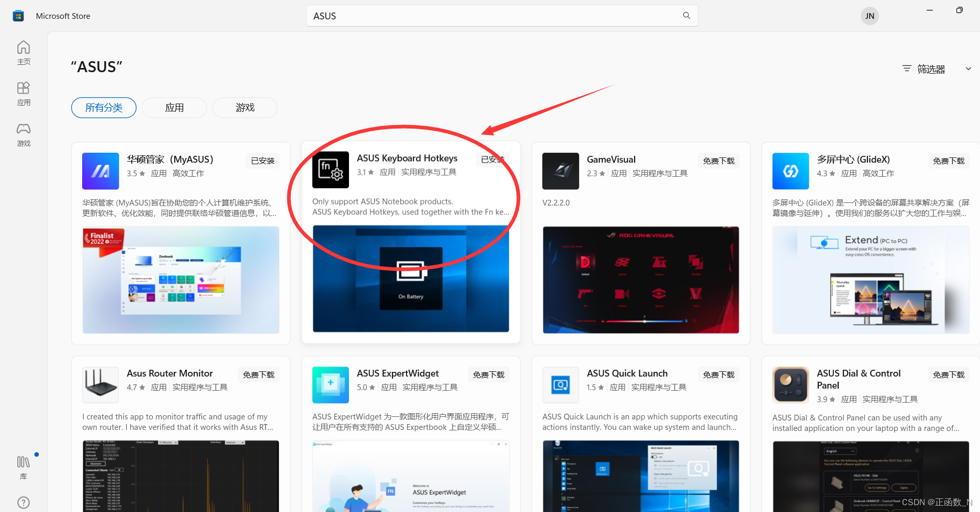Click 免费下载 for GlideX
The width and height of the screenshot is (980, 512).
[x=949, y=161]
